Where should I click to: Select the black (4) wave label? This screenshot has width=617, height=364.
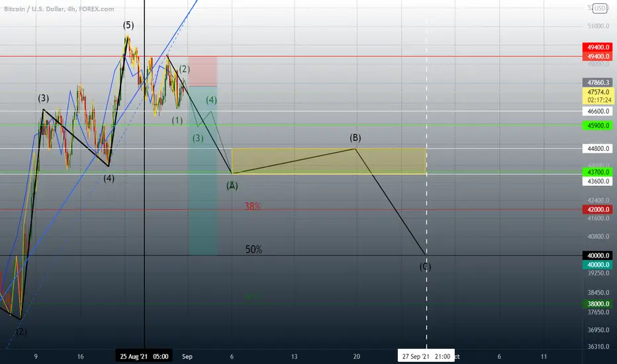(109, 179)
